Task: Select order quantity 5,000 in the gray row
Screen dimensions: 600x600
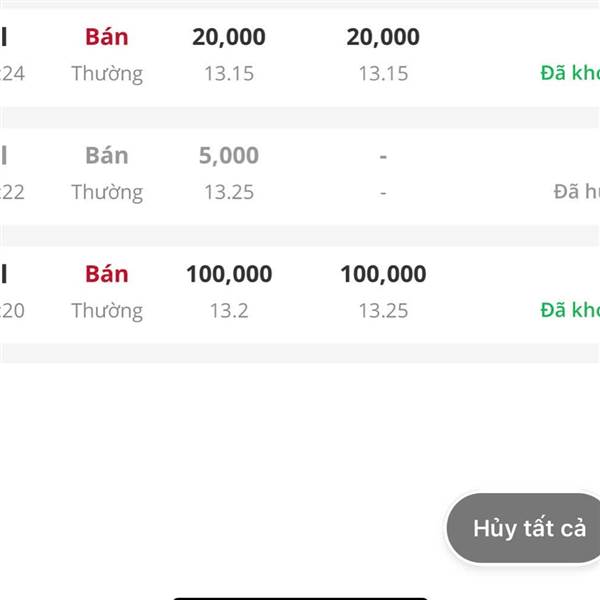Action: coord(229,156)
